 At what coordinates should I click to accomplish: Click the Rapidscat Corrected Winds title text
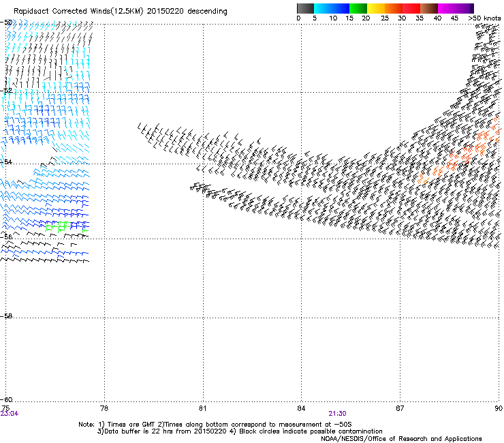pos(121,12)
